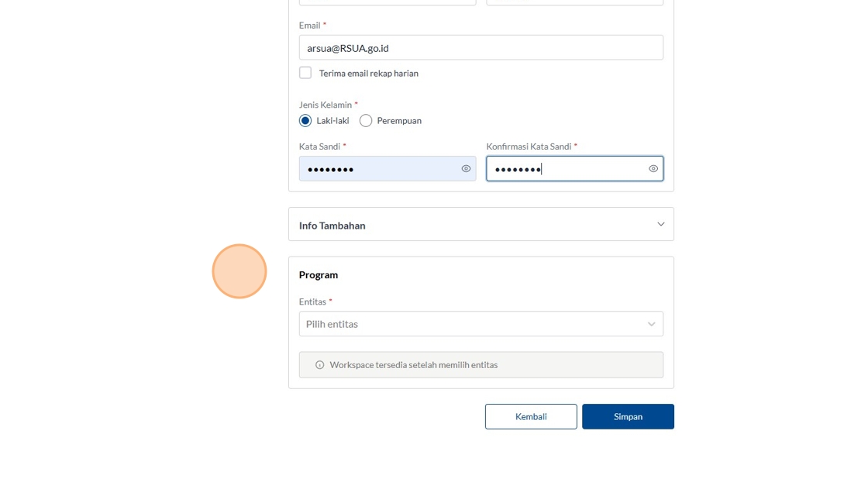Click the info icon beside Workspace notice

point(319,365)
